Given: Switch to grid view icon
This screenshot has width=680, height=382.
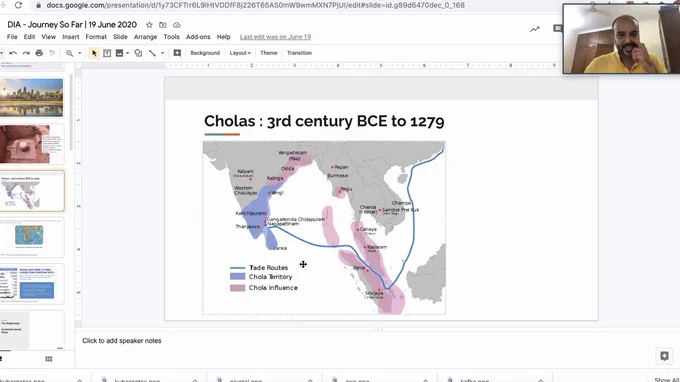Looking at the screenshot, I should pyautogui.click(x=49, y=359).
